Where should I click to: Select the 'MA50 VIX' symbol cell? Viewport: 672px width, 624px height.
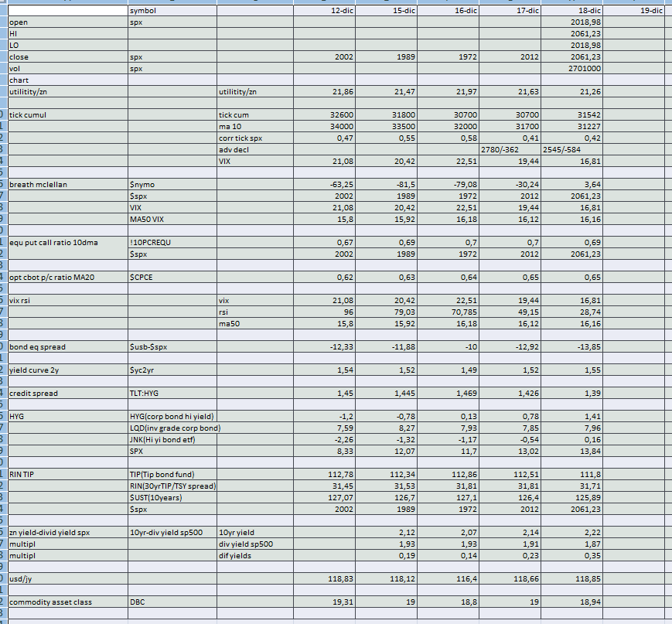172,220
